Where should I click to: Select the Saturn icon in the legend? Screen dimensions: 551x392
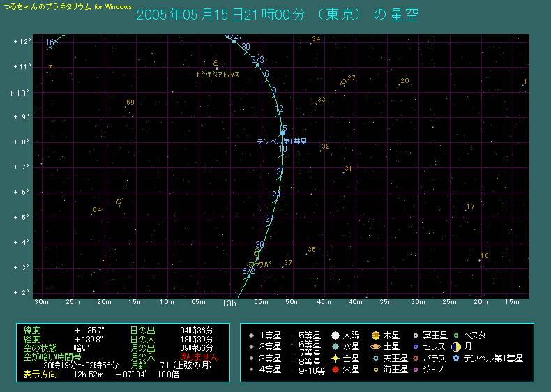(376, 347)
